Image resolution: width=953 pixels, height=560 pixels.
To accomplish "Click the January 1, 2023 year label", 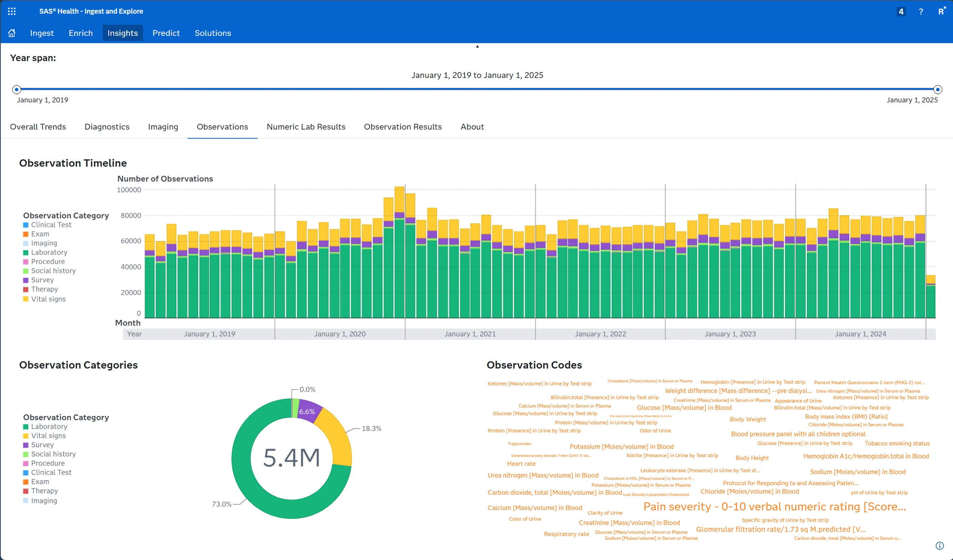I will pos(730,334).
